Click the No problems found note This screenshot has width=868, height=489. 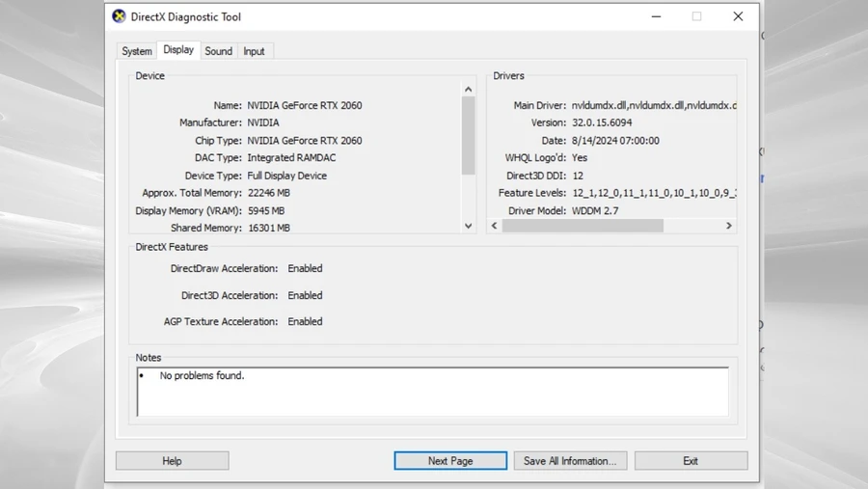coord(202,375)
